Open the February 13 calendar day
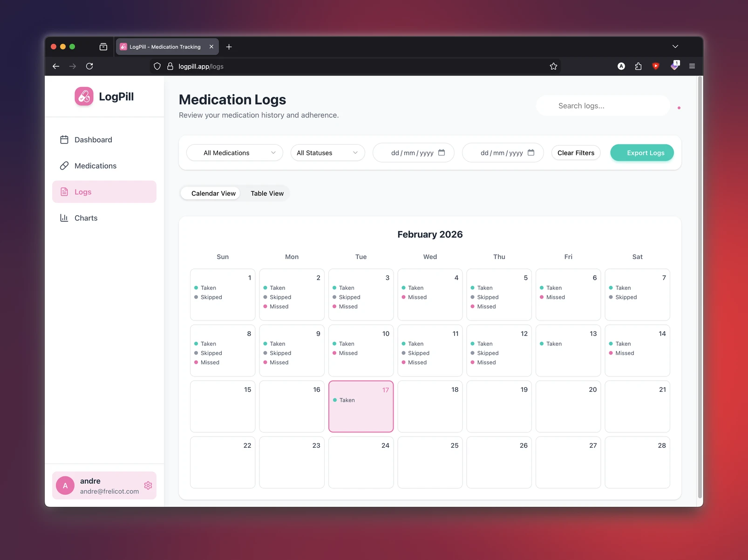Image resolution: width=748 pixels, height=560 pixels. 568,350
